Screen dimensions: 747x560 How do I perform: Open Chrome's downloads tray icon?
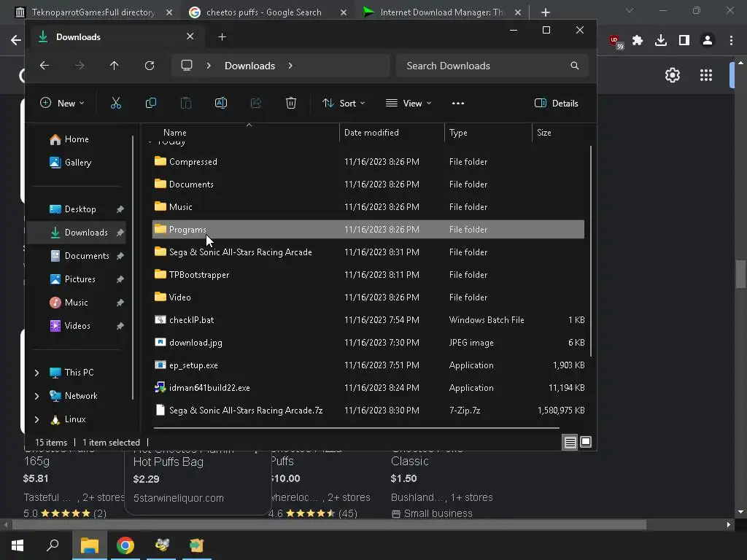click(x=661, y=41)
